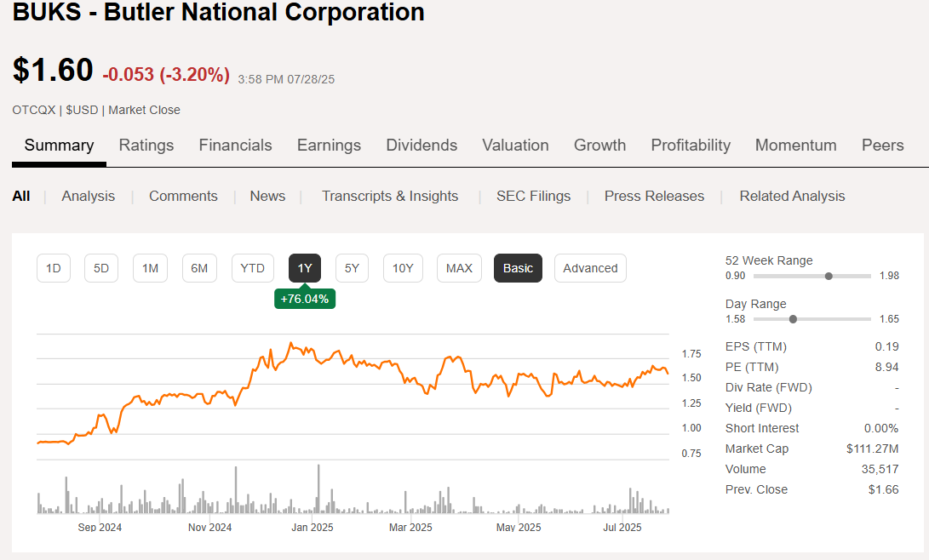Click the 52 Week Range slider marker
The width and height of the screenshot is (929, 560).
tap(829, 276)
